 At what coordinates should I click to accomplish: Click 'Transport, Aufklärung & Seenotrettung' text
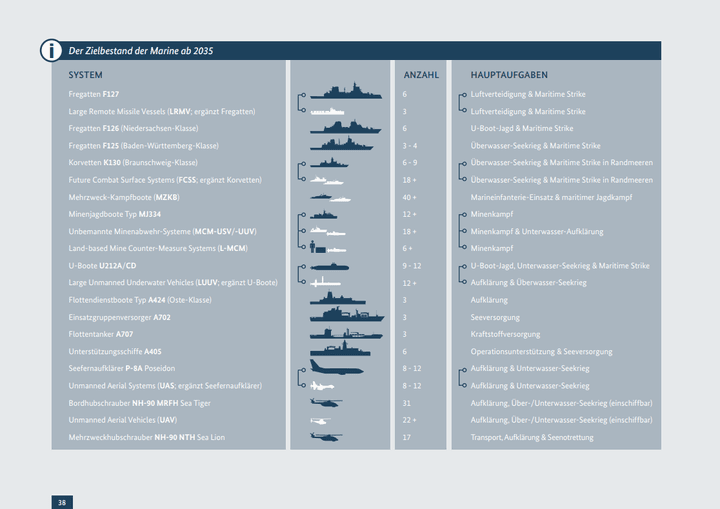pyautogui.click(x=532, y=437)
